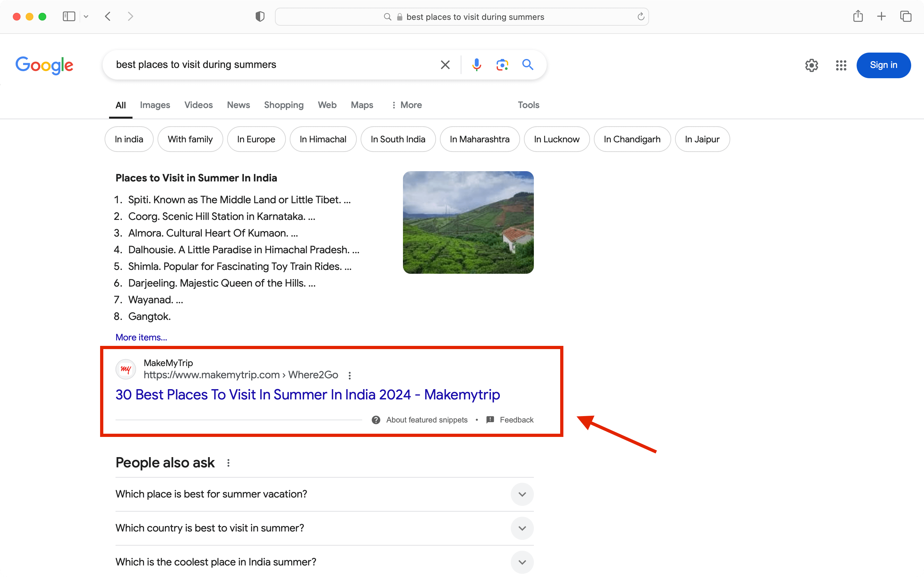Switch to the Images tab
This screenshot has height=577, width=924.
click(155, 105)
